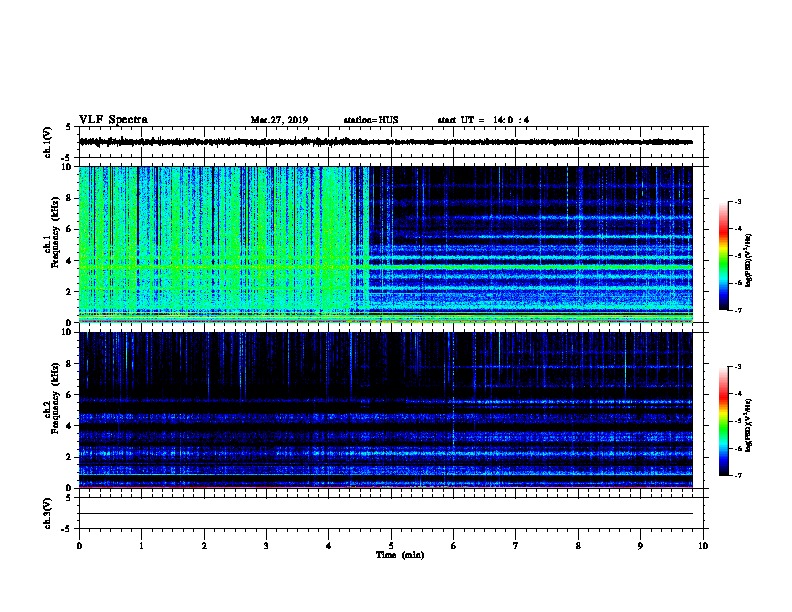Click the "-3" tick on ch.1 color bar
Viewport: 792px width, 612px height.
click(738, 201)
